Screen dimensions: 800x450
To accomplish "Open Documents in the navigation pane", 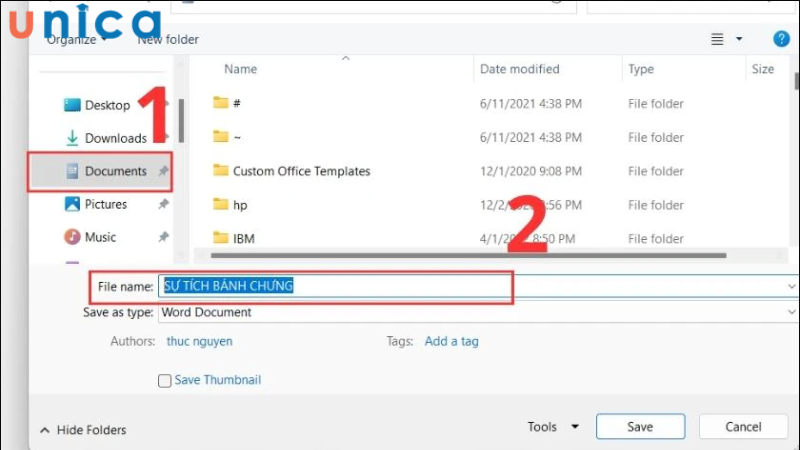I will (100, 171).
